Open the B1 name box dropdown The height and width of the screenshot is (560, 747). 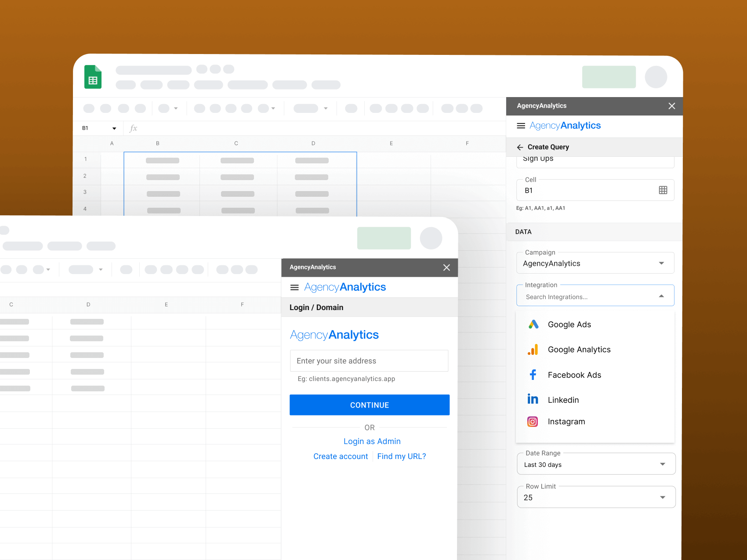tap(114, 128)
